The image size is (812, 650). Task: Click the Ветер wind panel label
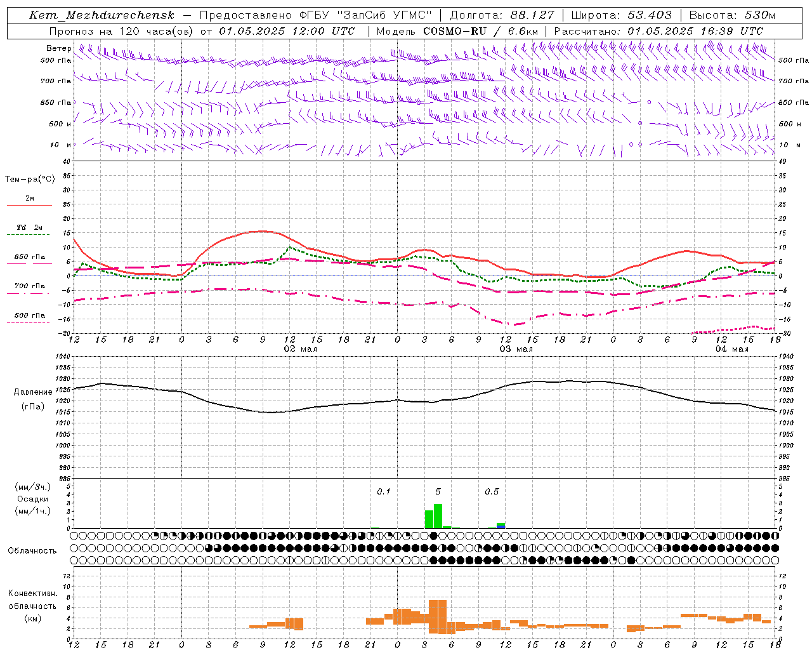point(58,48)
